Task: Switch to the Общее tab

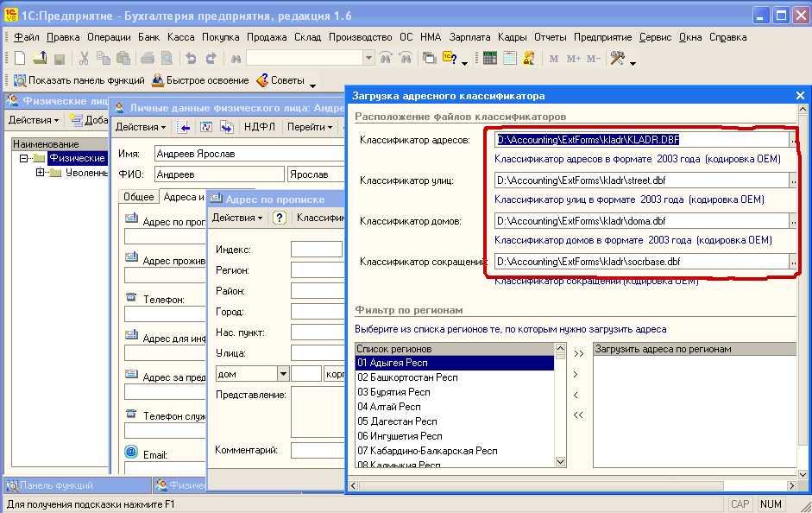Action: coord(138,197)
